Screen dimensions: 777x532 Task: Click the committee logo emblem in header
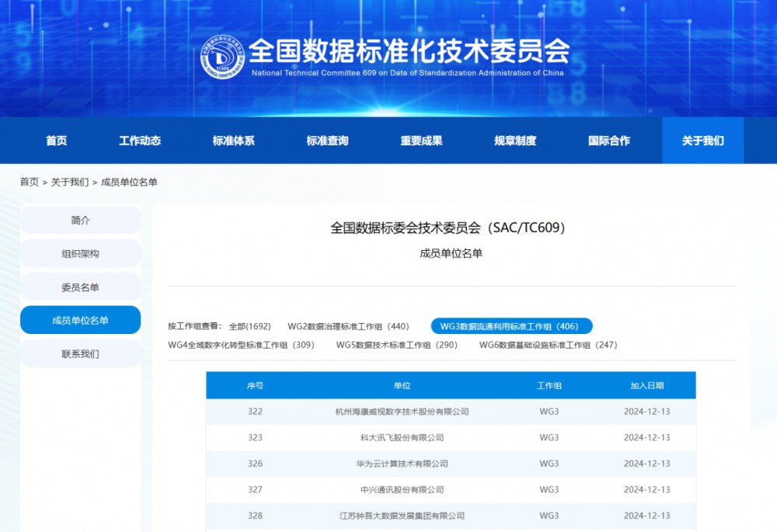click(222, 57)
